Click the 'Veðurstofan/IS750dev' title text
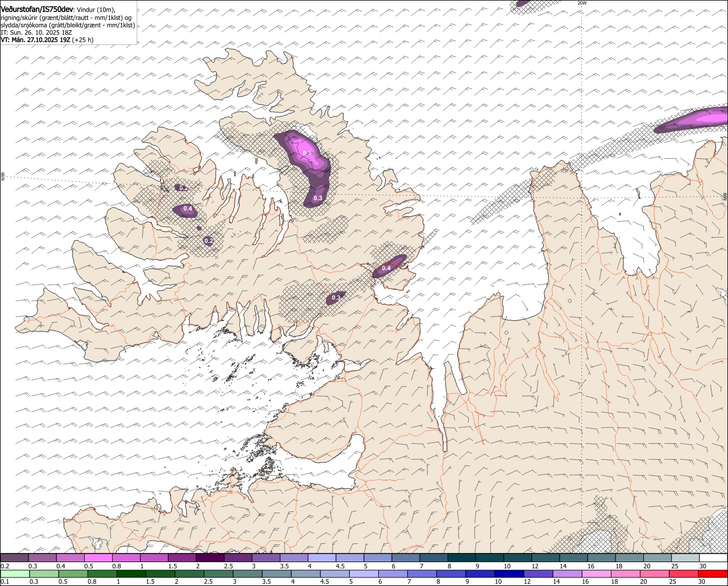728x586 pixels. (x=37, y=9)
